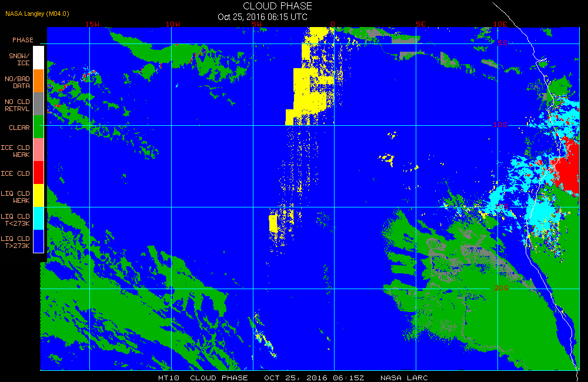The width and height of the screenshot is (588, 382).
Task: Click the CLEAR legend label
Action: (x=19, y=128)
